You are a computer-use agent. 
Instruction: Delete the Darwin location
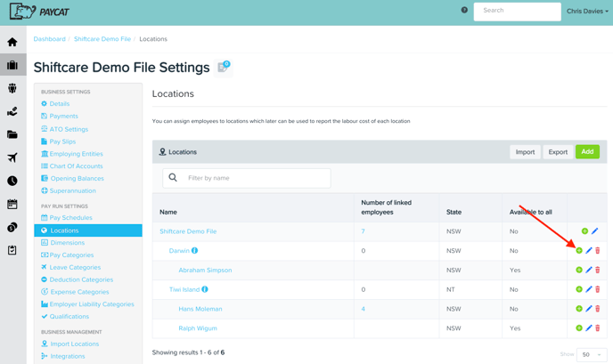coord(597,250)
